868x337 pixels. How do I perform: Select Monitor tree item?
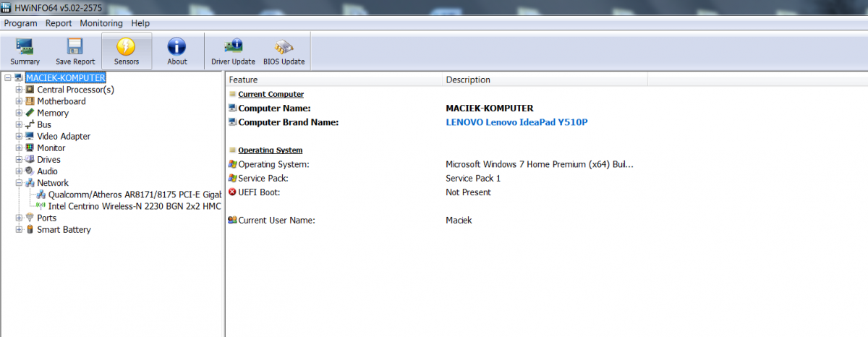(x=51, y=148)
